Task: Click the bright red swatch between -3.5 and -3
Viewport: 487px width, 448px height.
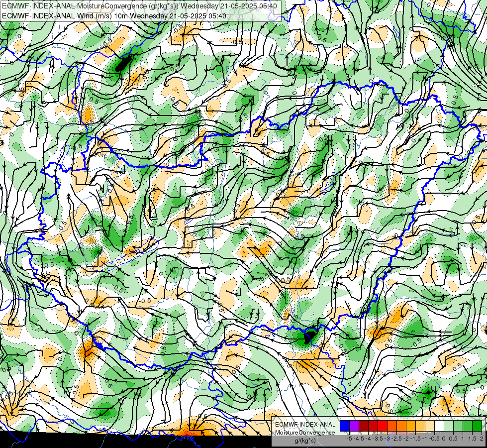Action: pos(383,426)
